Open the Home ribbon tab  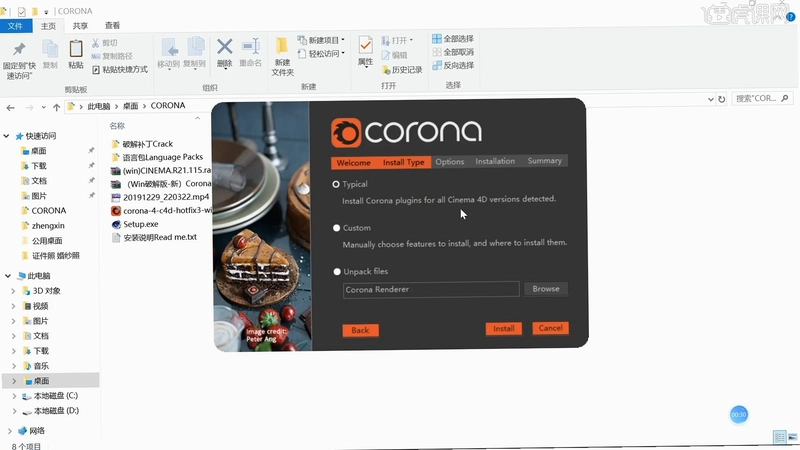pos(48,26)
